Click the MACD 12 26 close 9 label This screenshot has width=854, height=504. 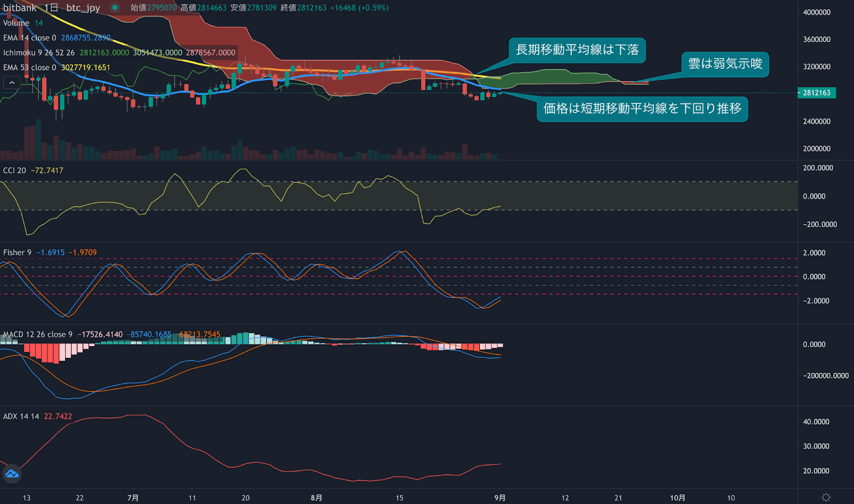click(37, 334)
